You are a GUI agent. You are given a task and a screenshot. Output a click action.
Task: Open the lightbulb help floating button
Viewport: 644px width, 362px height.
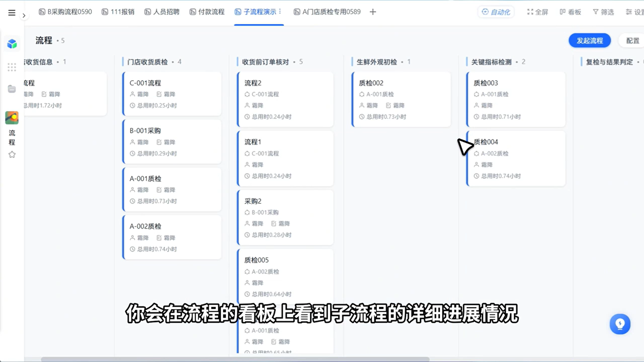(620, 324)
